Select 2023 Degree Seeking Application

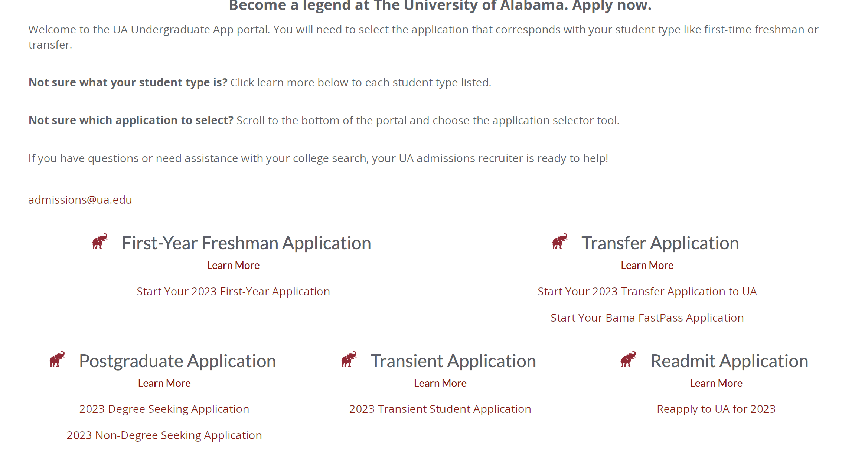click(164, 409)
